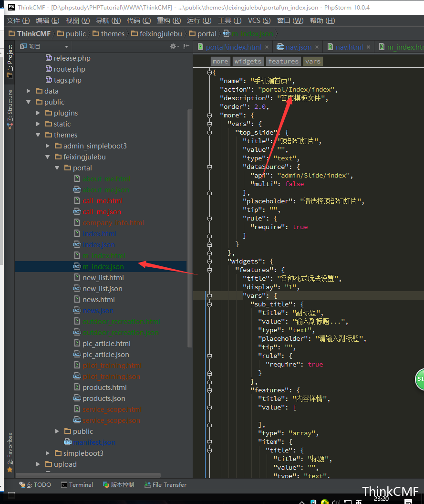
Task: Collapse the themes folder
Action: 38,135
